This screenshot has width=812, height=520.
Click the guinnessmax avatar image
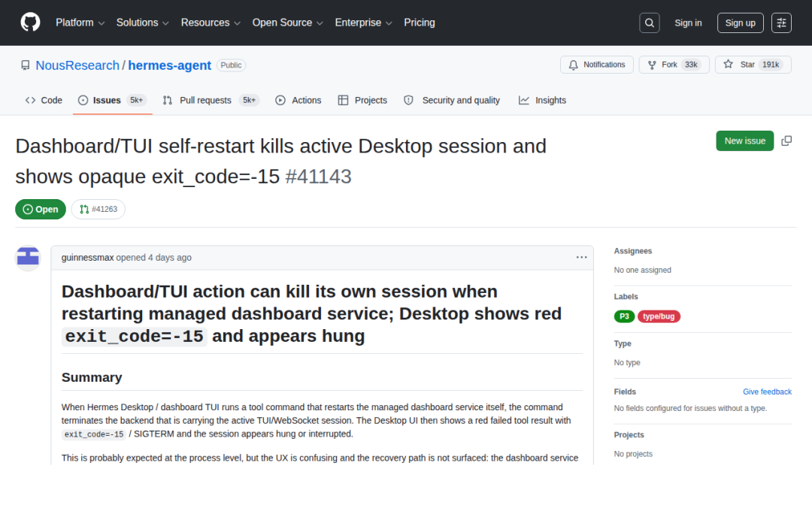tap(28, 257)
